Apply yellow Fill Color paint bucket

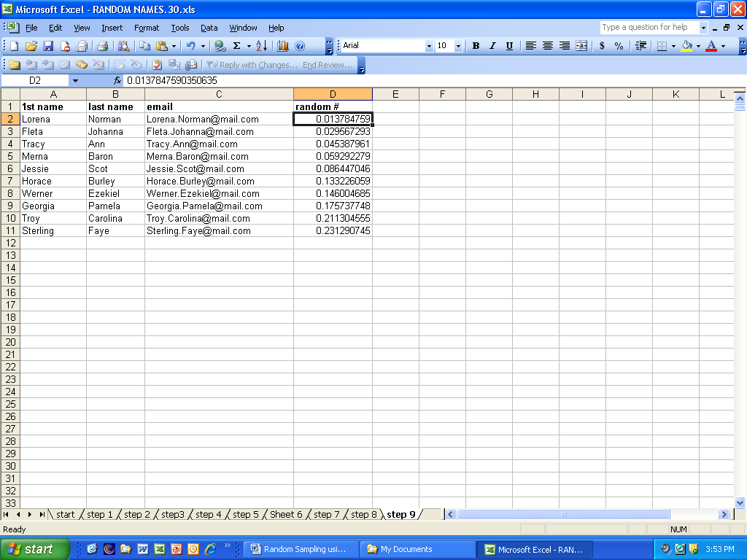click(x=686, y=46)
